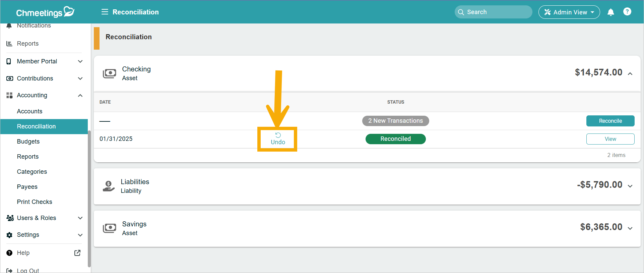The image size is (644, 273).
Task: Click the Chmeetings logo
Action: (x=45, y=12)
